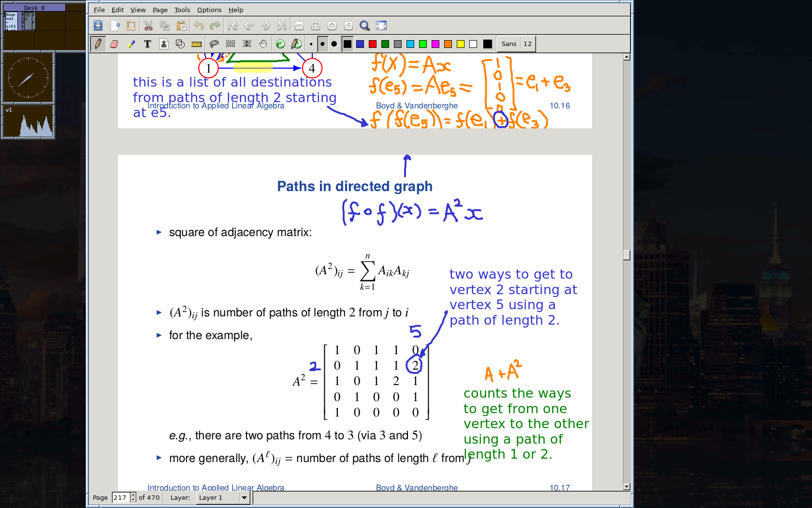Select the Highlighter tool

click(x=130, y=44)
